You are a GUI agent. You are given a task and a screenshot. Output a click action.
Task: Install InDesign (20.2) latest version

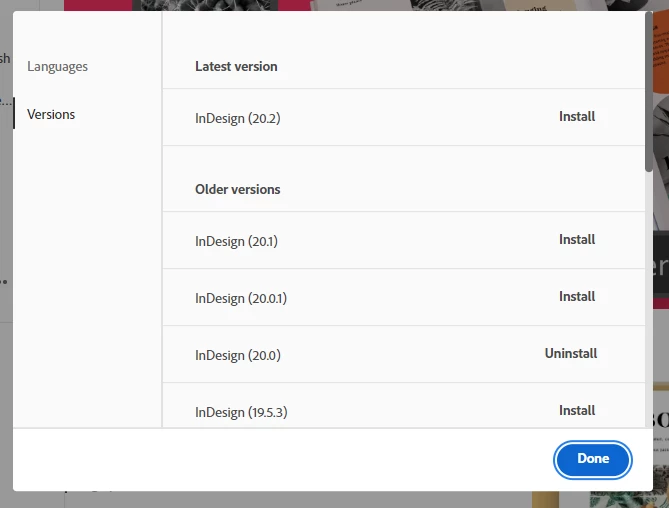[x=577, y=116]
